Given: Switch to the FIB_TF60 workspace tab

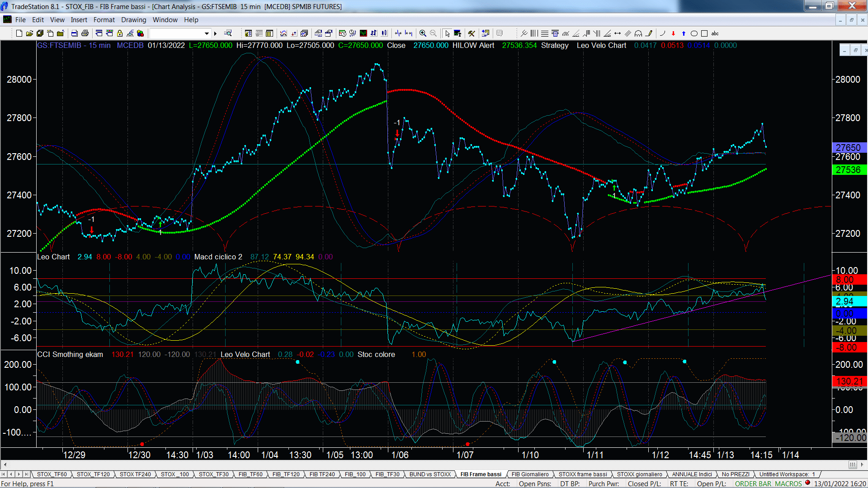Looking at the screenshot, I should [250, 474].
